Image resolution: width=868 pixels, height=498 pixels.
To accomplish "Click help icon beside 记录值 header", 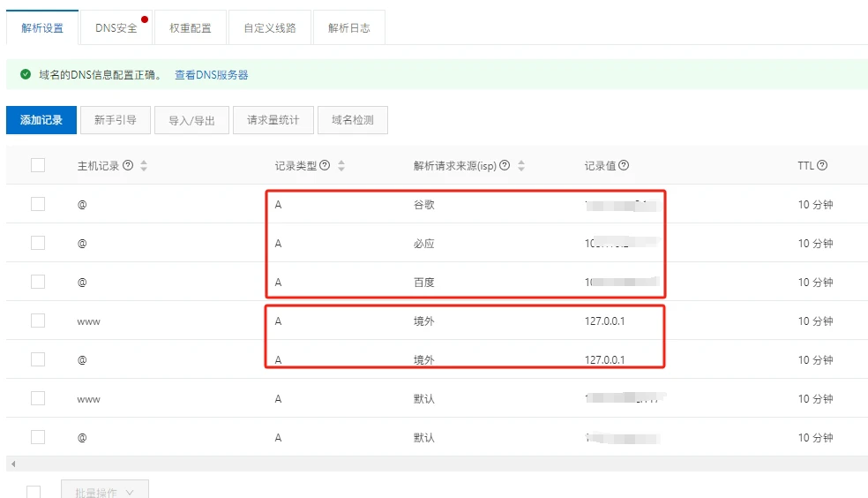I will 624,166.
